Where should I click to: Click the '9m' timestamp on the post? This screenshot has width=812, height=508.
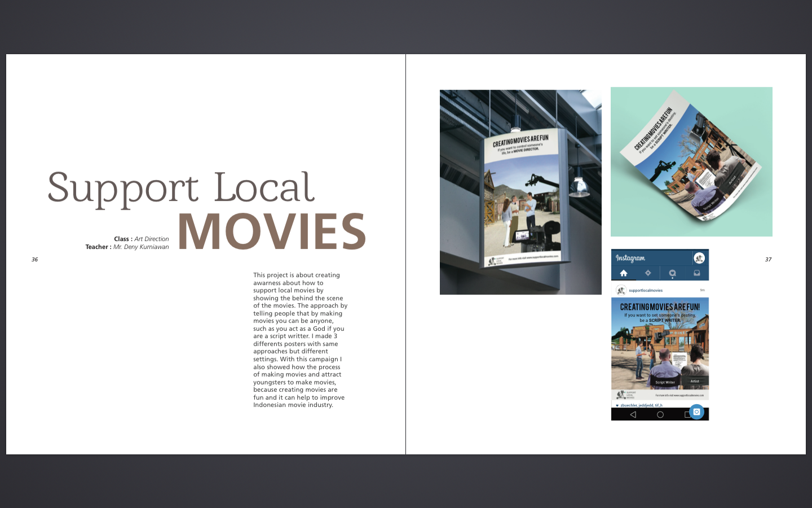pyautogui.click(x=702, y=290)
